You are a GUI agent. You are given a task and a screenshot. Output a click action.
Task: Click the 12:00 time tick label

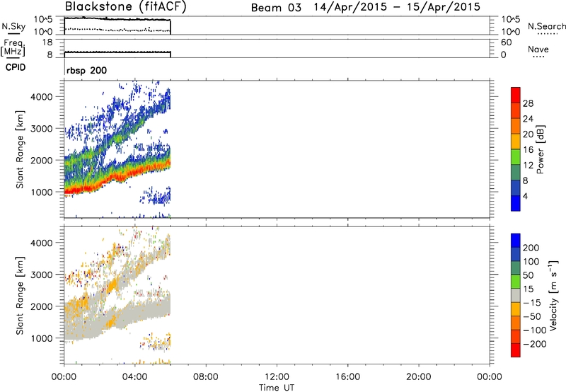[x=277, y=377]
